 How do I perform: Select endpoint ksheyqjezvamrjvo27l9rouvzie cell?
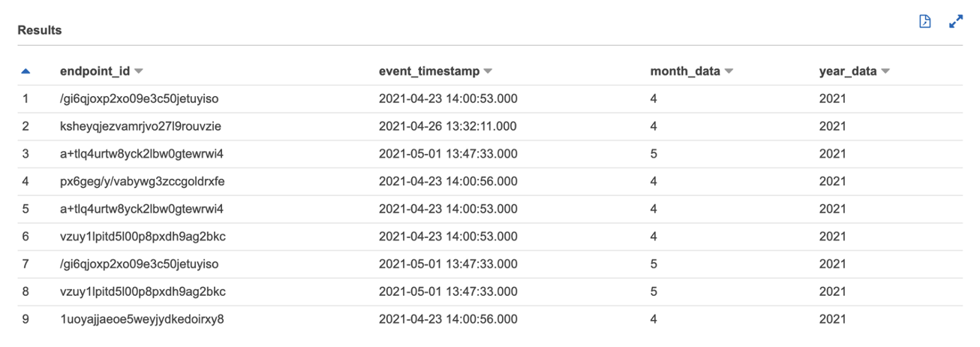[x=140, y=126]
